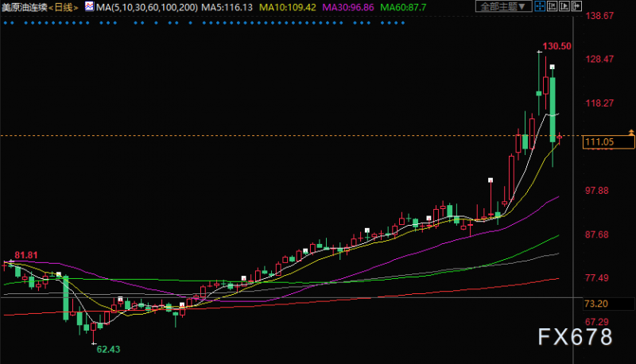Activate the blue crosshair cursor icon
This screenshot has height=364, width=636.
tap(540, 6)
